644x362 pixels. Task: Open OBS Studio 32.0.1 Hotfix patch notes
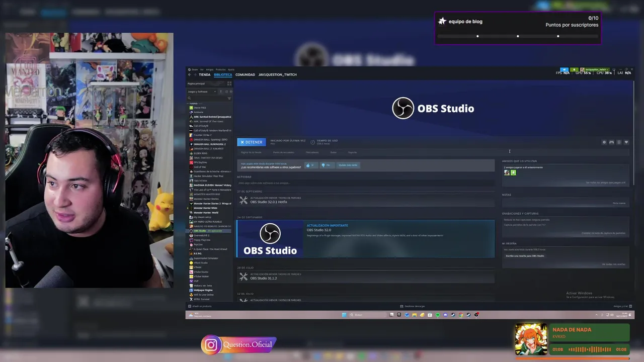pyautogui.click(x=366, y=200)
